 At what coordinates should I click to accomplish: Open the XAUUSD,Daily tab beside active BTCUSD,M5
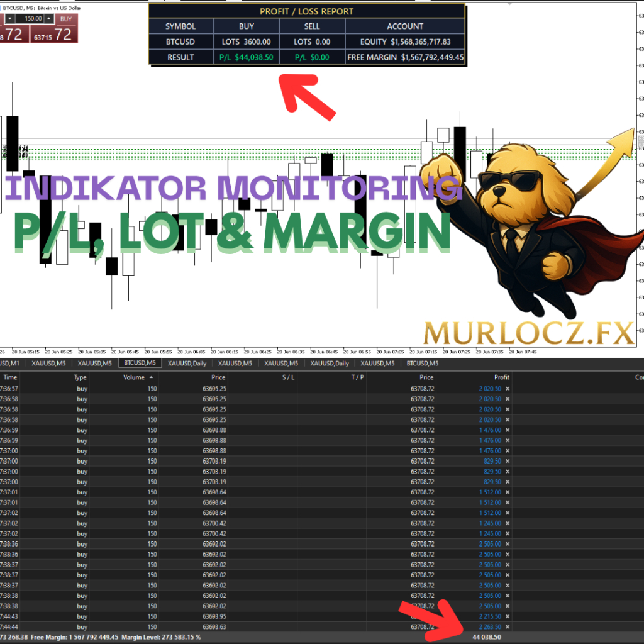[187, 363]
